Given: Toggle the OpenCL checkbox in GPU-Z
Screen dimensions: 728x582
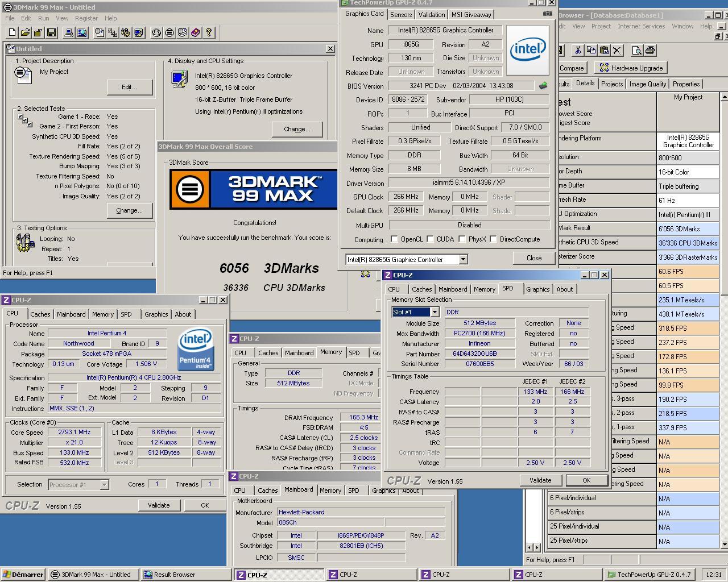Looking at the screenshot, I should (394, 239).
